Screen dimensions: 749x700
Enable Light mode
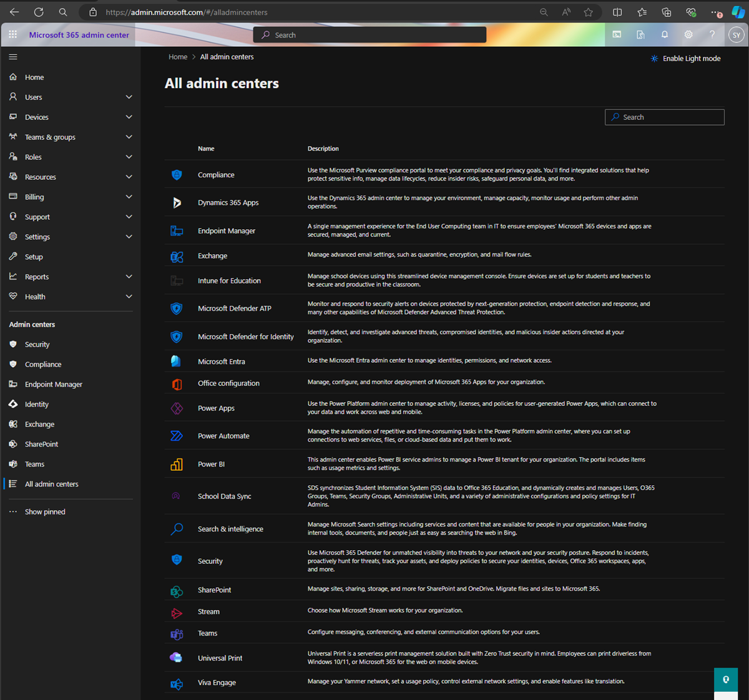pyautogui.click(x=685, y=58)
